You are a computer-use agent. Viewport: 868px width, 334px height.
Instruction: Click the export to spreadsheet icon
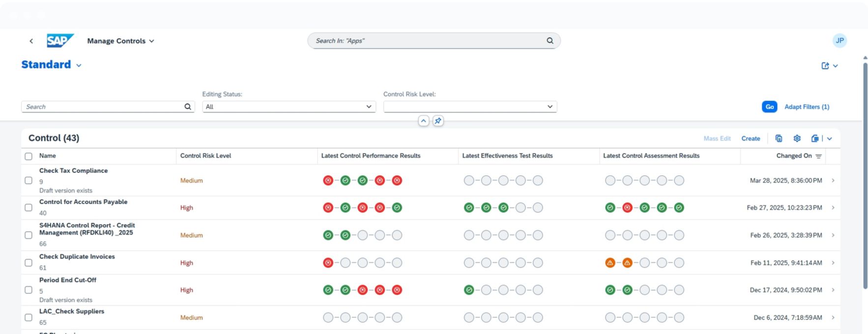click(815, 139)
